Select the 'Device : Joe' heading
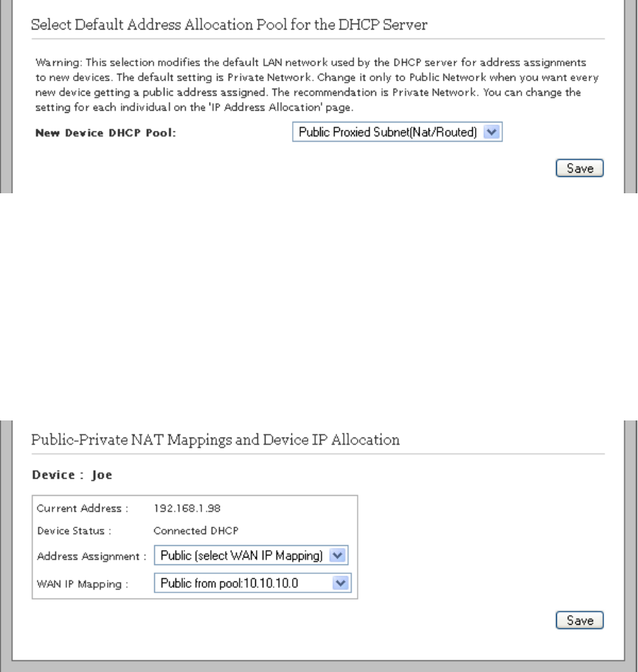Image resolution: width=638 pixels, height=672 pixels. [72, 475]
